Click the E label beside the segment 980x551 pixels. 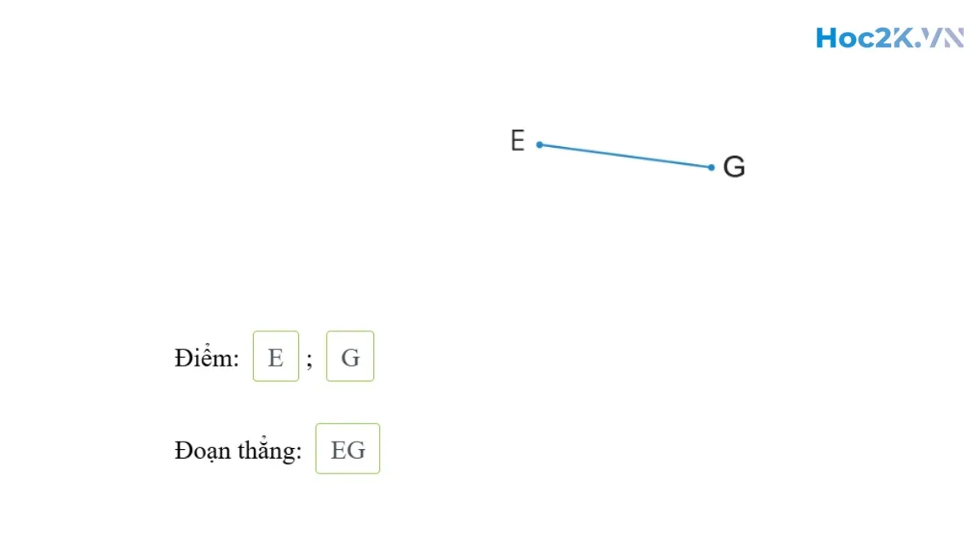coord(517,141)
